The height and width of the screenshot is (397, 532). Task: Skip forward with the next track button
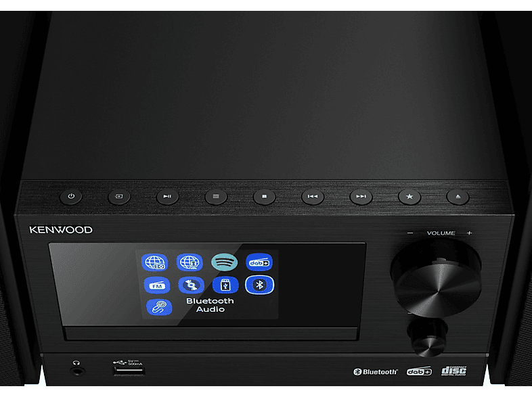(x=361, y=197)
